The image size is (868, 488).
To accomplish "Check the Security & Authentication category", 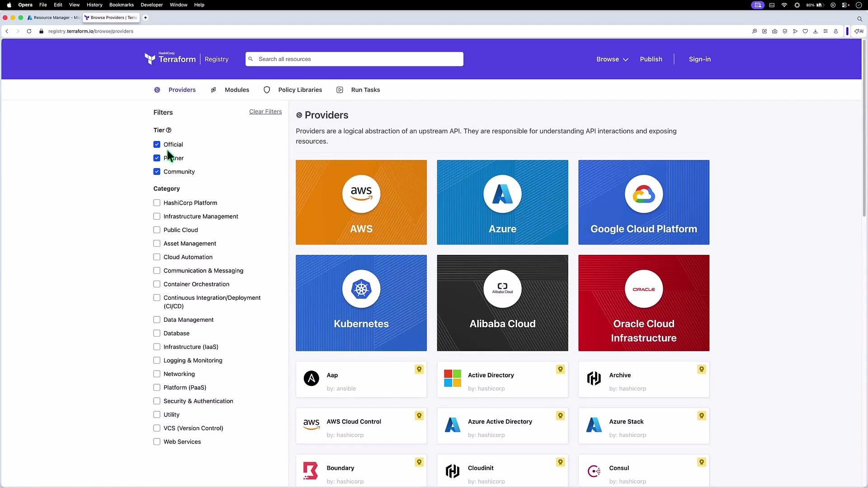I will coord(157,401).
